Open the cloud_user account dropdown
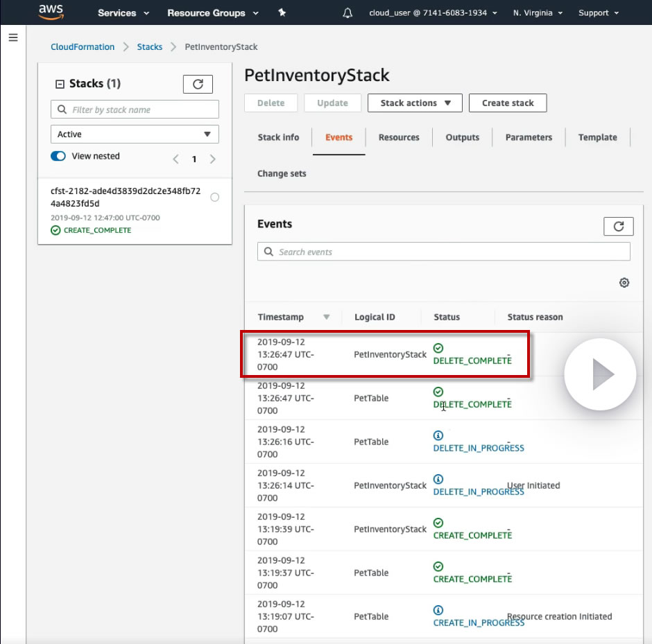This screenshot has height=644, width=652. point(433,13)
